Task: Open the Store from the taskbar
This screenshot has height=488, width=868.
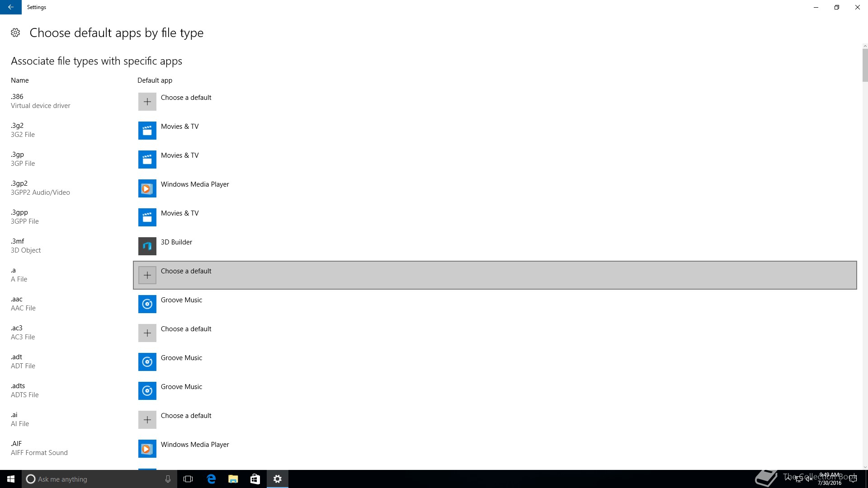Action: (x=255, y=479)
